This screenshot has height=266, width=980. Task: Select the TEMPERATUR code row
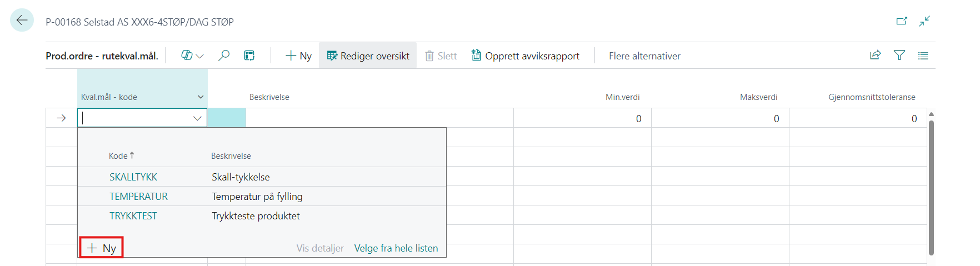click(138, 197)
